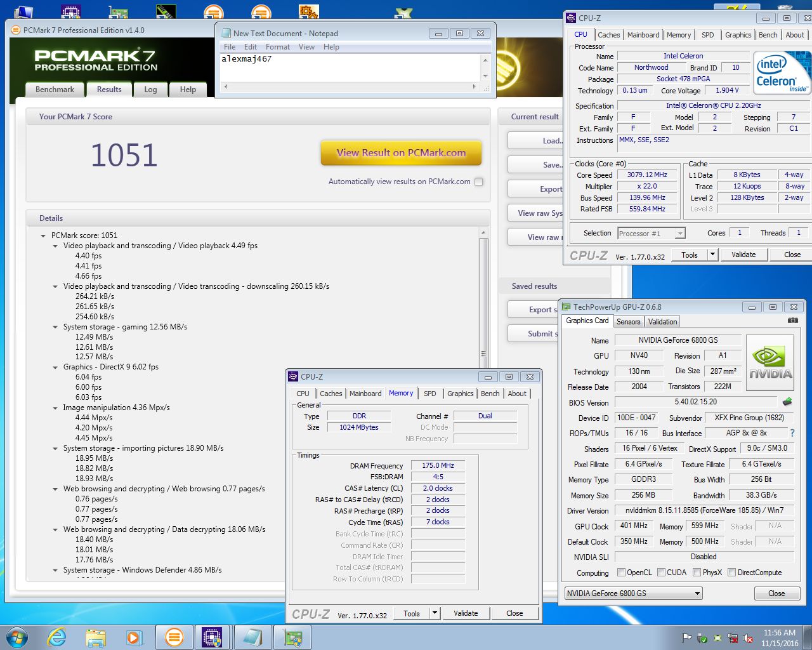Viewport: 812px width, 650px height.
Task: Open the taskbar clock showing 11:56 AM
Action: (780, 637)
